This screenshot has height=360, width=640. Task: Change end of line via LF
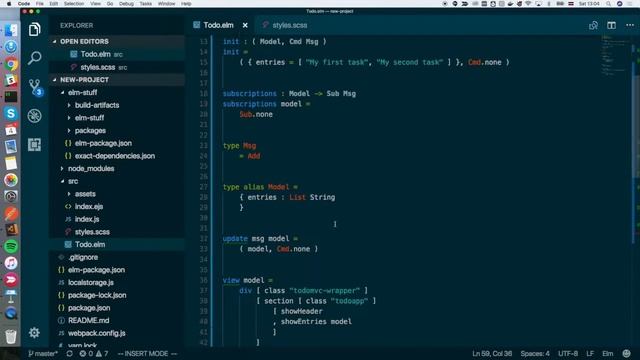(x=590, y=353)
